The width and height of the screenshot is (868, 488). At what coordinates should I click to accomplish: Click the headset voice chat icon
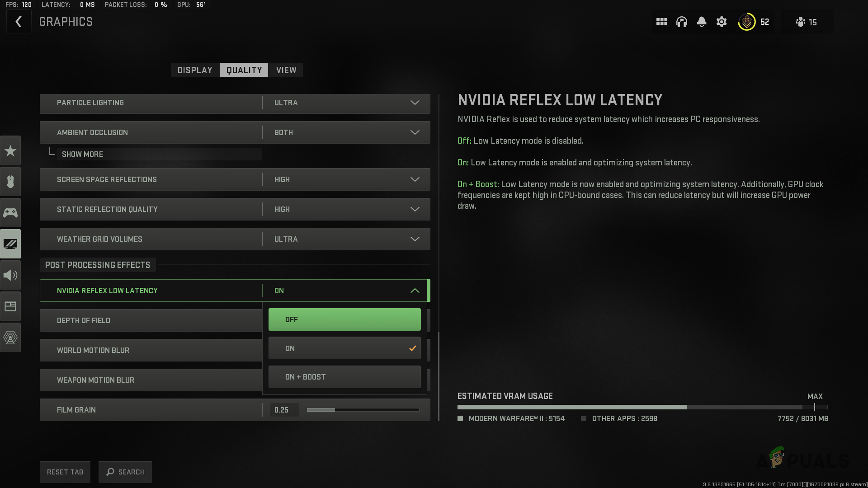(681, 22)
